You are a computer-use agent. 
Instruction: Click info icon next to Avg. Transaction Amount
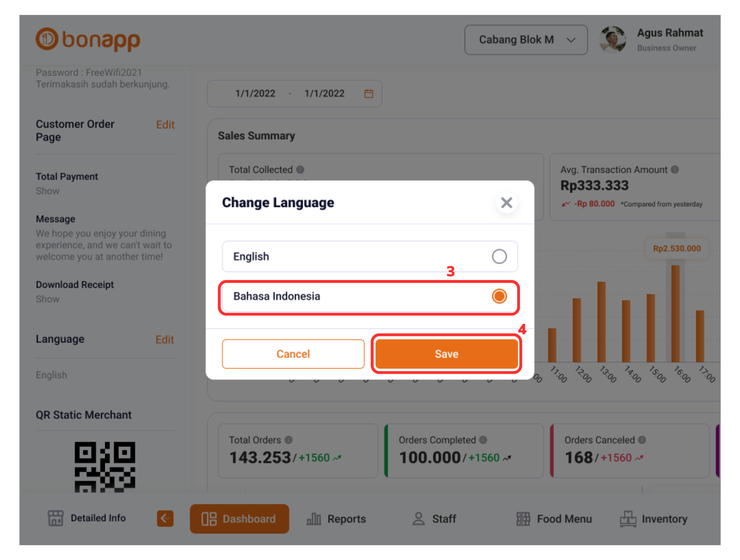pyautogui.click(x=675, y=169)
